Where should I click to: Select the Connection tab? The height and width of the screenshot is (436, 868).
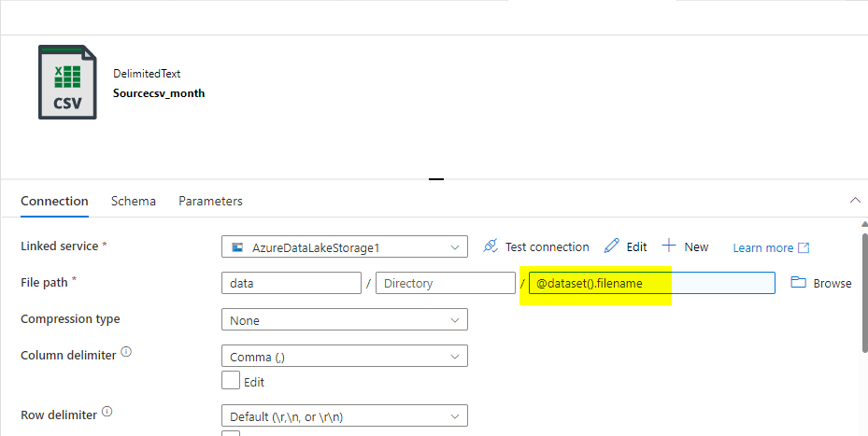coord(54,201)
